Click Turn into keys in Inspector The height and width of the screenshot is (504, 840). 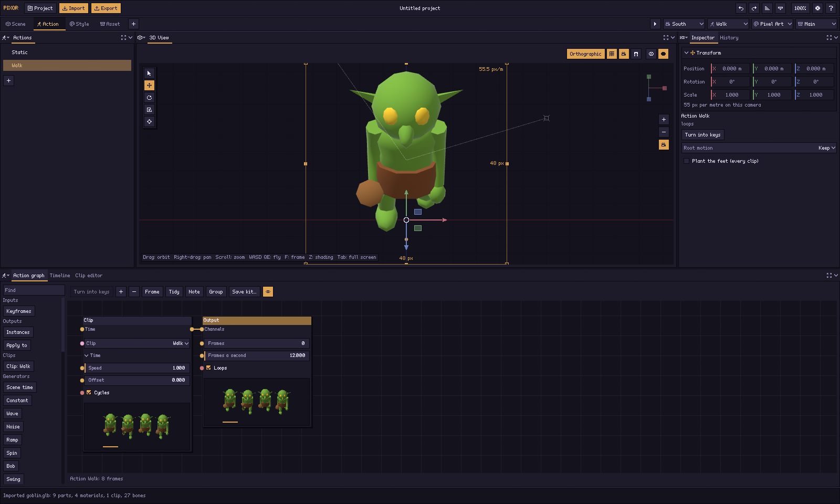[x=702, y=135]
